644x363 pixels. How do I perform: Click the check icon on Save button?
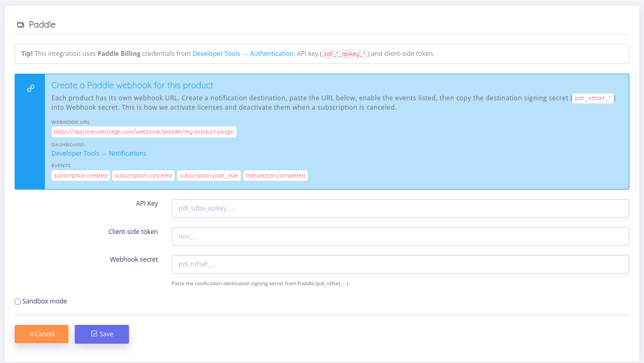[x=94, y=334]
